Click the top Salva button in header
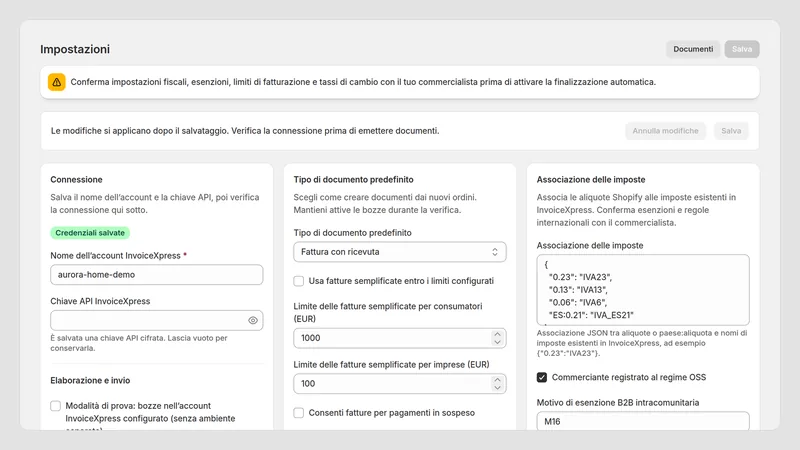Viewport: 800px width, 450px height. coord(742,49)
